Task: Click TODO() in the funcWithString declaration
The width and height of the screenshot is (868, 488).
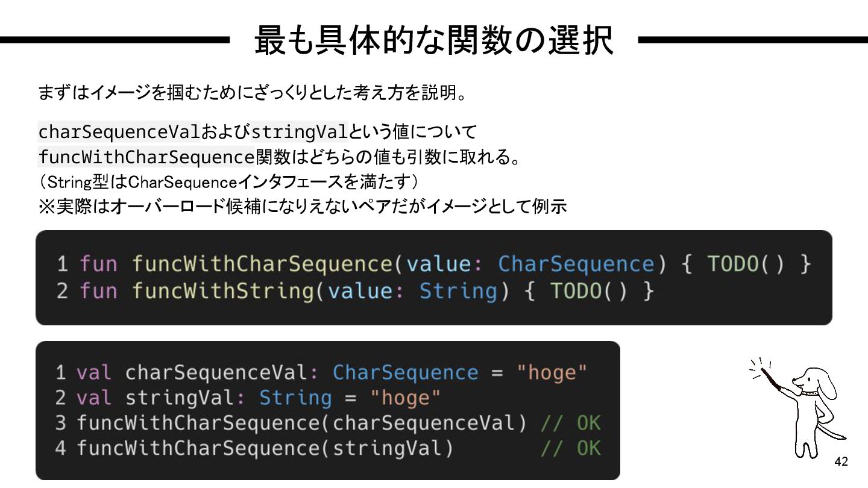Action: pyautogui.click(x=589, y=291)
